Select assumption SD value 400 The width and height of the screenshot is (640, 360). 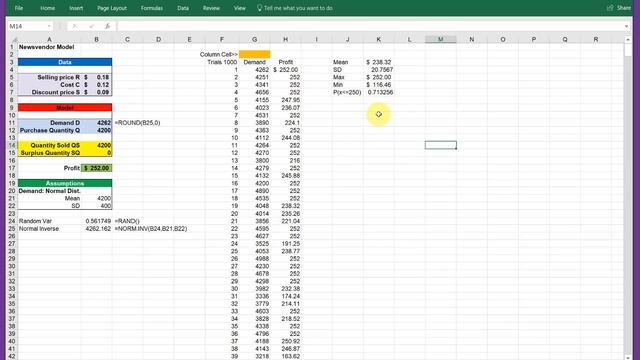[x=96, y=206]
